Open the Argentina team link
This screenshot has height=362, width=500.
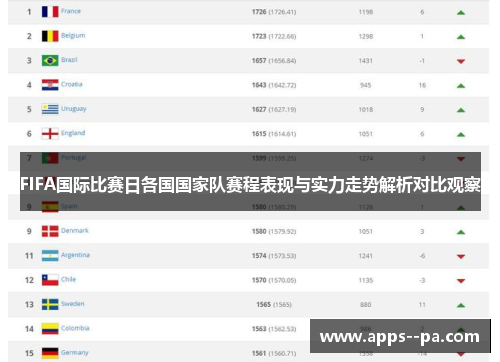(75, 255)
